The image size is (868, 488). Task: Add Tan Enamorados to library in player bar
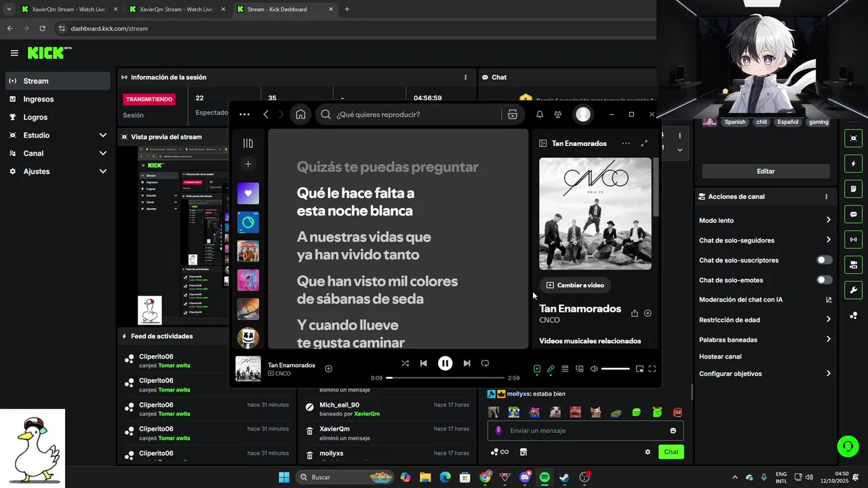click(x=328, y=369)
